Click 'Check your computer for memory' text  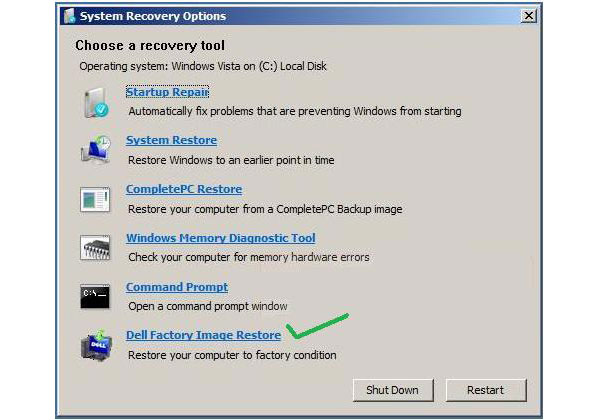pos(249,257)
